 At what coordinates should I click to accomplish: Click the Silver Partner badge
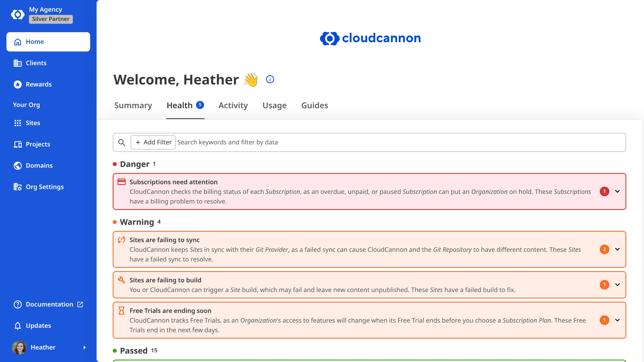pyautogui.click(x=51, y=19)
